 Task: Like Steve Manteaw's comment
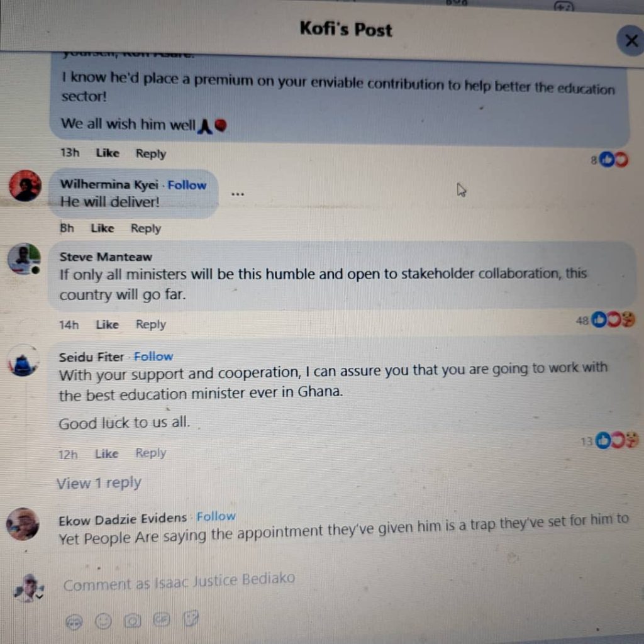coord(107,325)
